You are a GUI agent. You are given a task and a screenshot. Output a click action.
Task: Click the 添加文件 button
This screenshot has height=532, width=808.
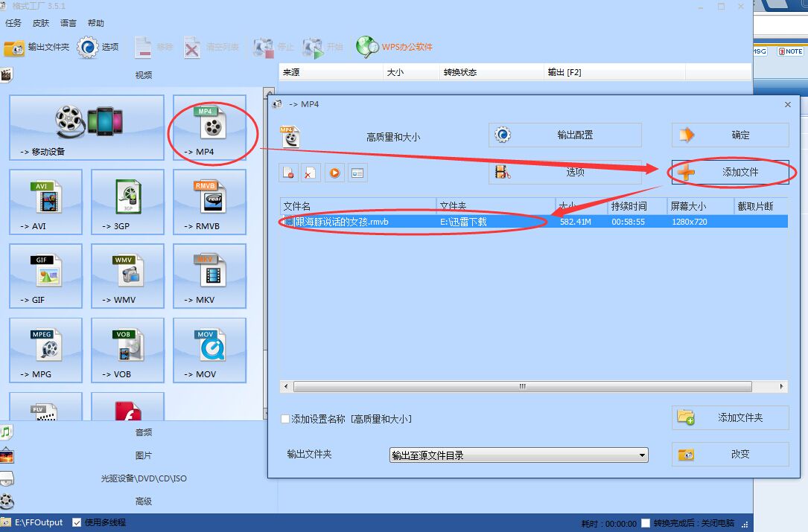[730, 172]
